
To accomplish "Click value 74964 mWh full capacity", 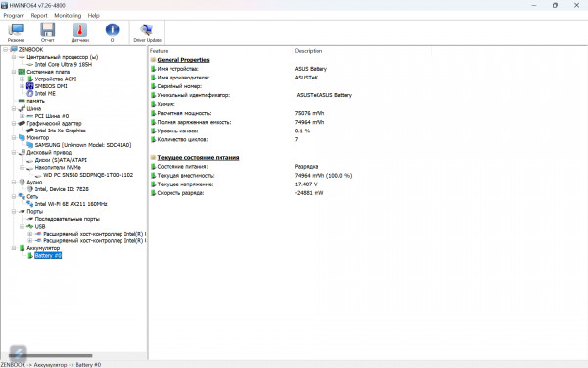I will coord(310,122).
